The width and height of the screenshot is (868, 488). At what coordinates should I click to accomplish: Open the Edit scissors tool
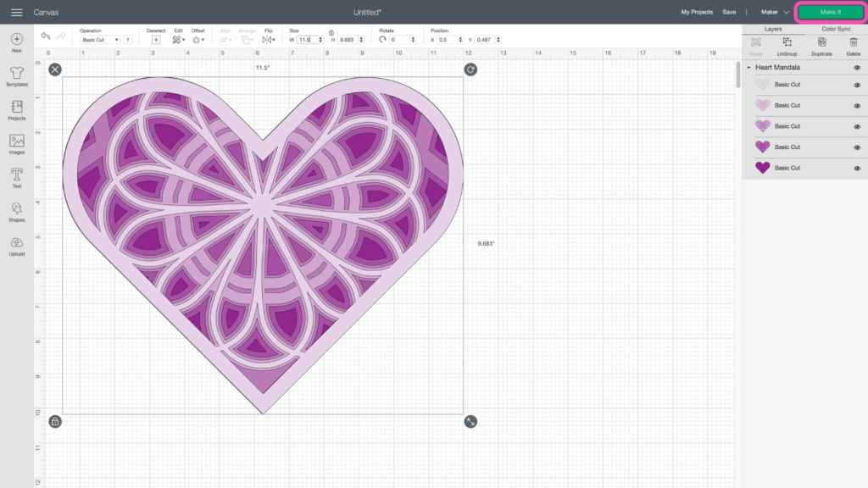(x=178, y=40)
